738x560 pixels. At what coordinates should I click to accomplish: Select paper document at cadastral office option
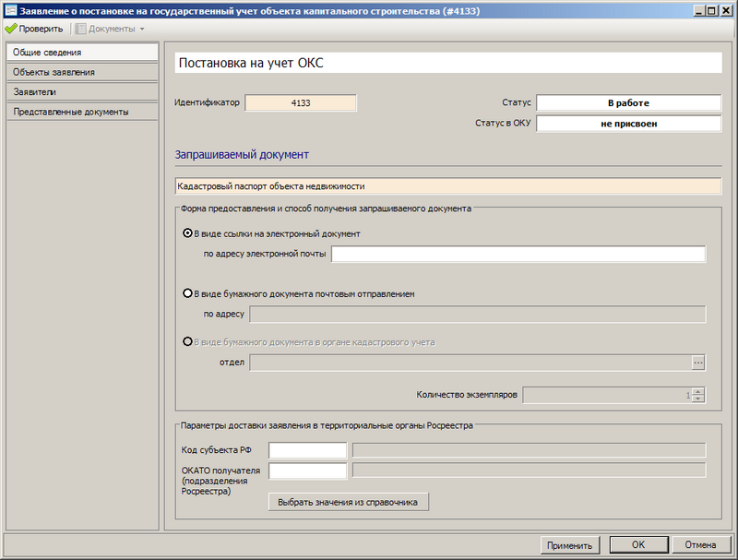click(x=188, y=341)
